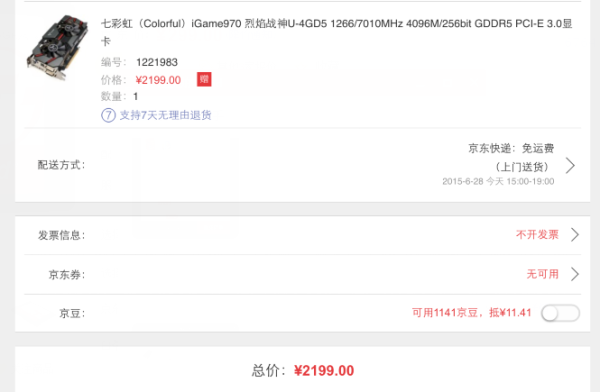Open the iGame970 product title
Image resolution: width=600 pixels, height=392 pixels.
(337, 32)
